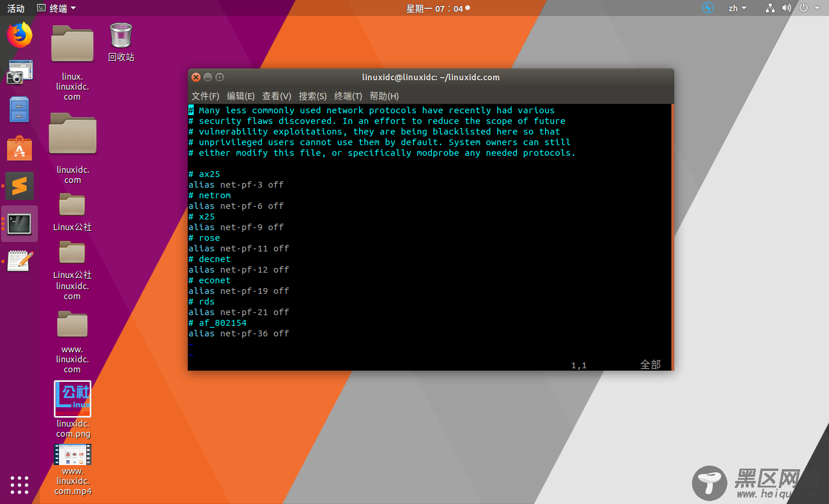Open the clock showing 星期一 07:04
Image resolution: width=829 pixels, height=504 pixels.
pyautogui.click(x=438, y=8)
